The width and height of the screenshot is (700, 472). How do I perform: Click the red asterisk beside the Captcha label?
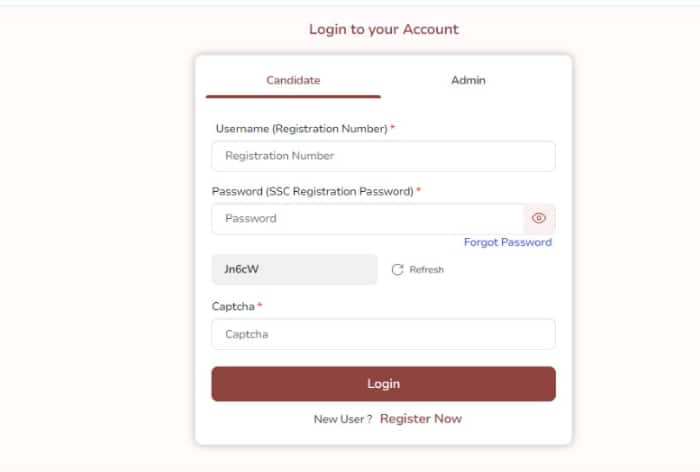(260, 305)
